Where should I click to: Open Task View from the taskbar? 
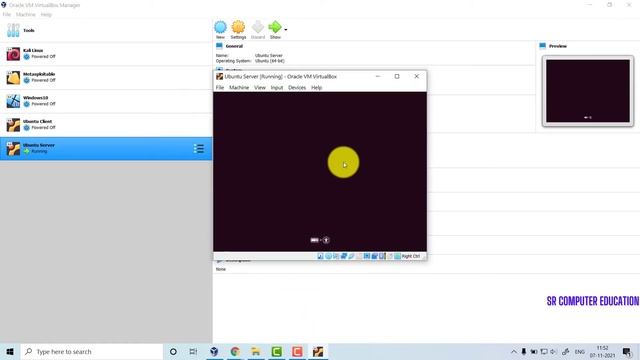[x=193, y=351]
